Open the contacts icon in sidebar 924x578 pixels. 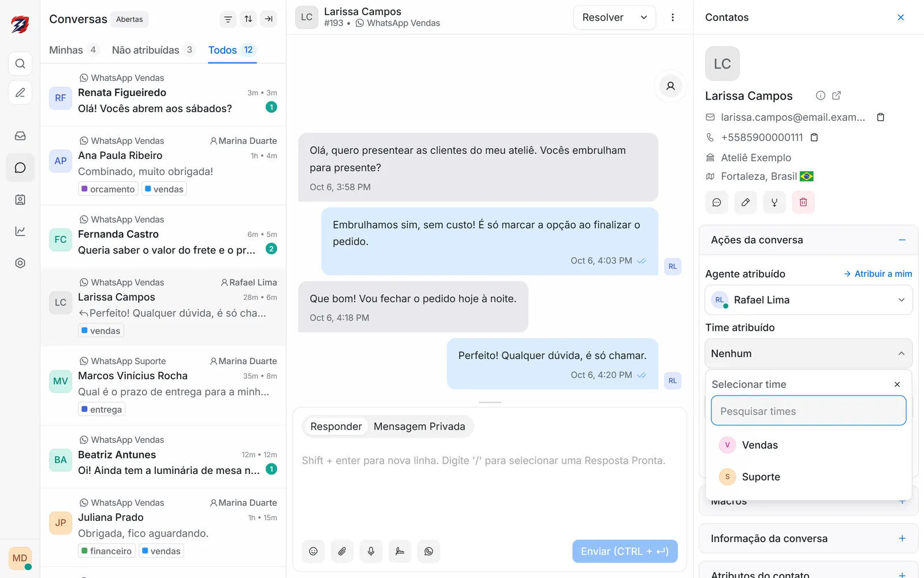point(20,199)
